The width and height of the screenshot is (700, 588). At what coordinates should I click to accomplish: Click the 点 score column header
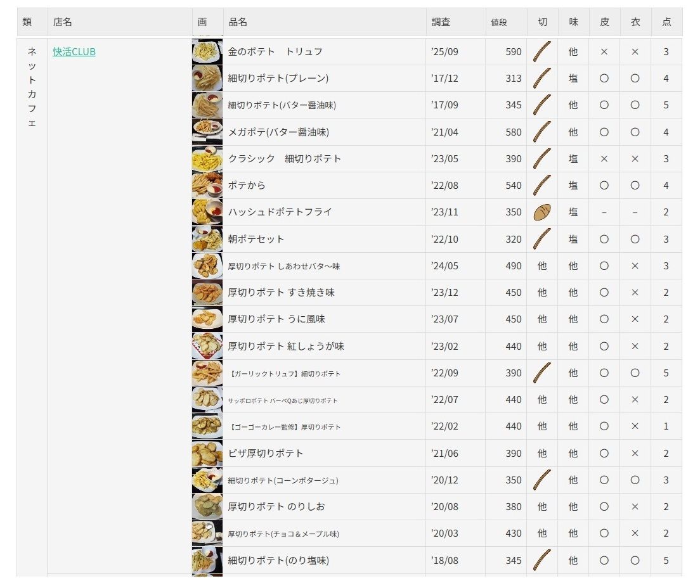coord(666,22)
